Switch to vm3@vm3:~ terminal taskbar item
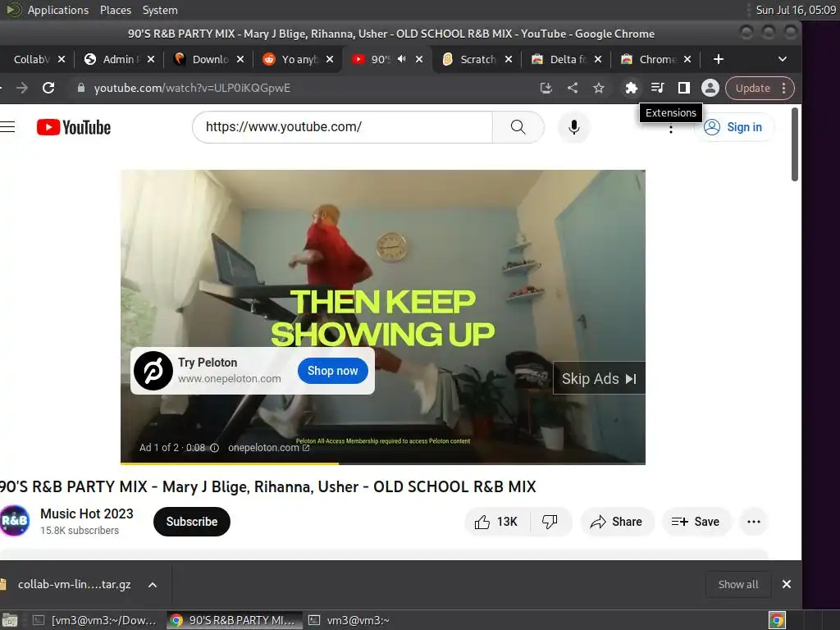The width and height of the screenshot is (840, 630). (x=349, y=620)
